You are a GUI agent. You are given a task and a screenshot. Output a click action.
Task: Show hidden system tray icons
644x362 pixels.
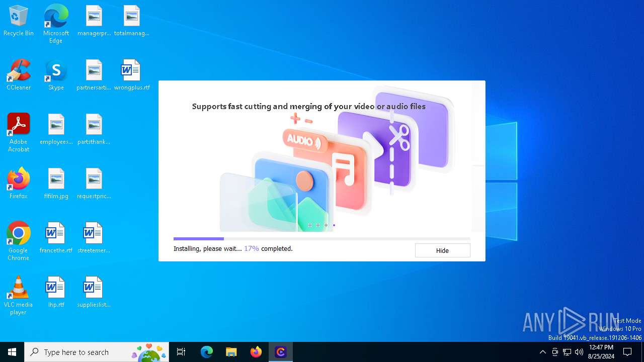pyautogui.click(x=542, y=352)
